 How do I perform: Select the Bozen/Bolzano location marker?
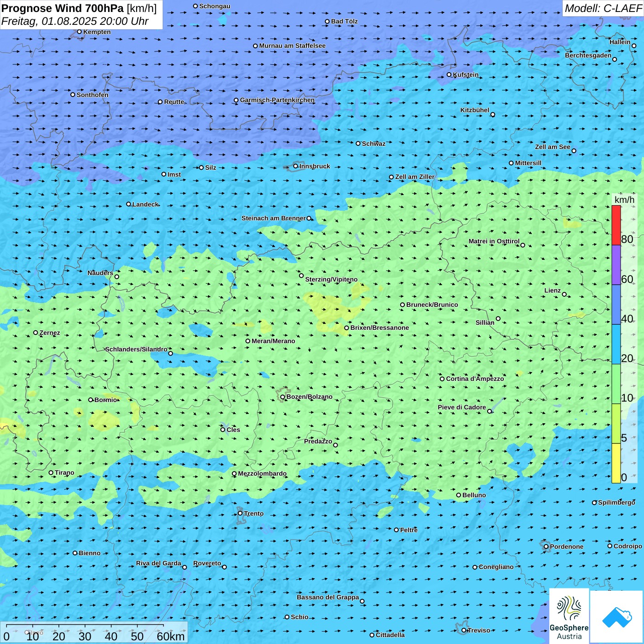283,397
